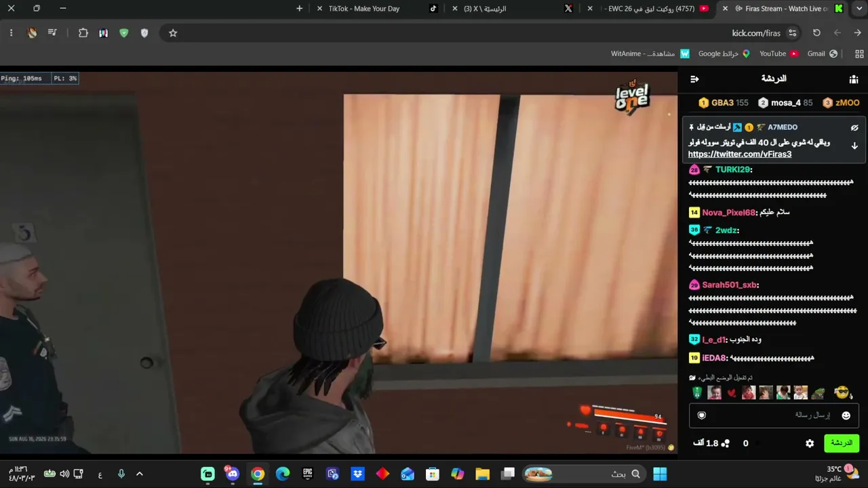This screenshot has height=488, width=868.
Task: Hide the pinned A7MEDO message
Action: (x=854, y=127)
